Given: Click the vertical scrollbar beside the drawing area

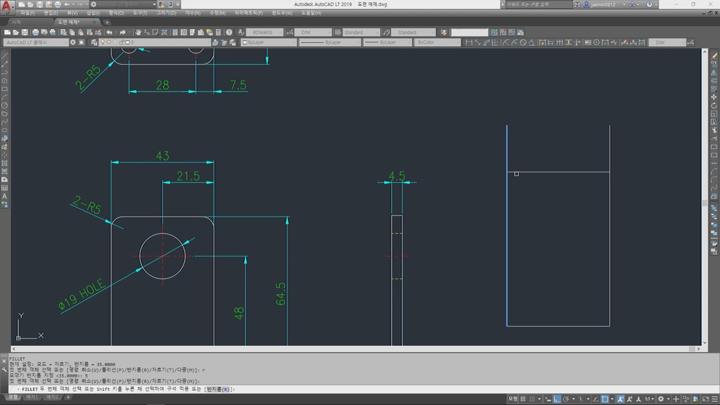Looking at the screenshot, I should (x=705, y=197).
